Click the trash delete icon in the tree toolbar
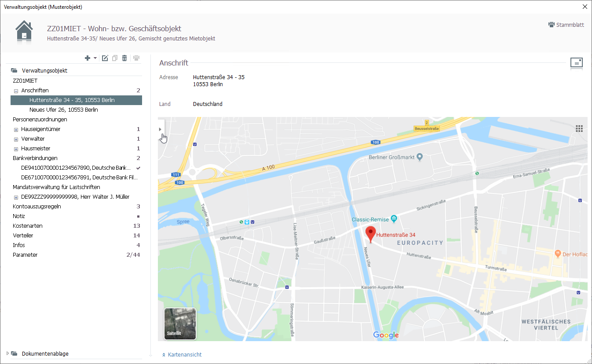This screenshot has height=364, width=592. (x=124, y=58)
